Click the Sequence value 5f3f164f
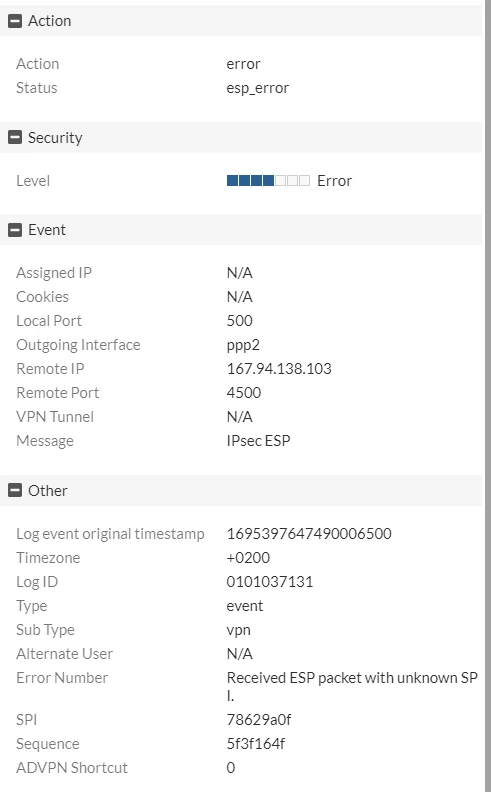This screenshot has height=792, width=491. click(x=256, y=744)
